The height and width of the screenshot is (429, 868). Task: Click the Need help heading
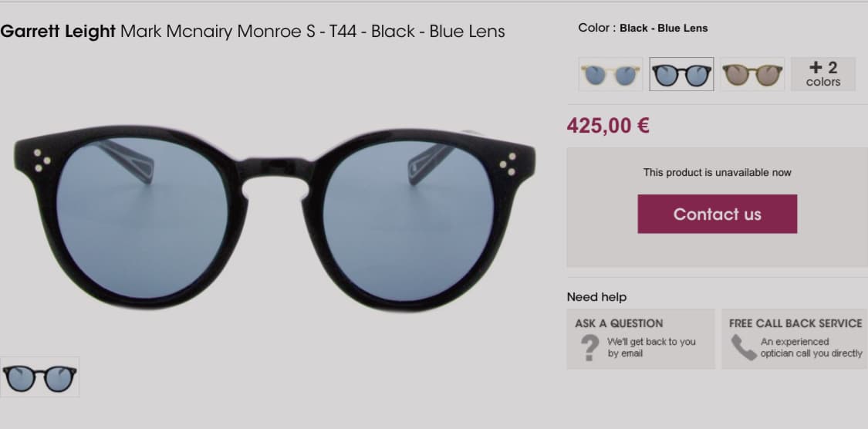(x=596, y=297)
